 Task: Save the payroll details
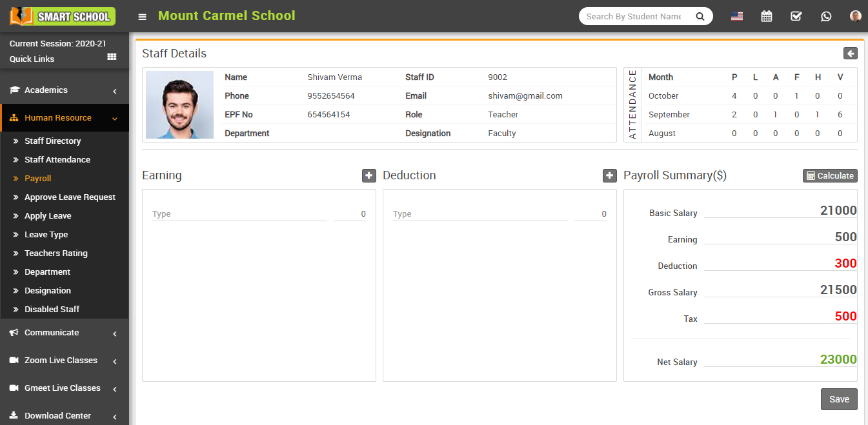[x=839, y=399]
